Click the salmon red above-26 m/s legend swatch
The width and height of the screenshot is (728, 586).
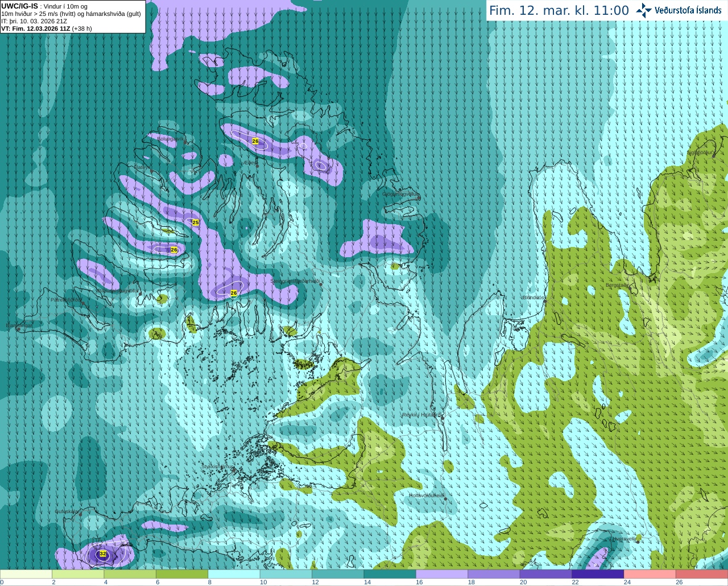click(702, 574)
